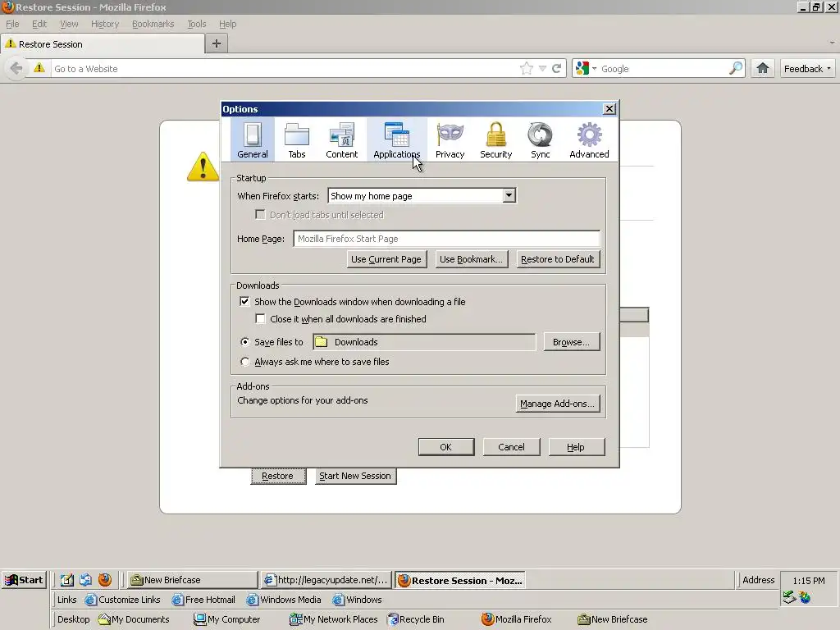Viewport: 840px width, 630px height.
Task: Open My Network Places from desktop toolbar
Action: pos(333,619)
